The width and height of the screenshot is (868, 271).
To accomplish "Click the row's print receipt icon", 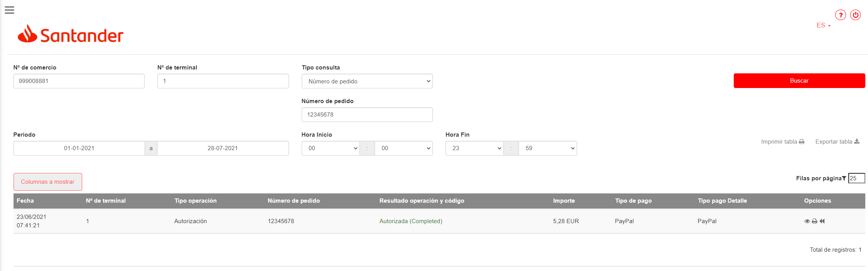I will 814,221.
